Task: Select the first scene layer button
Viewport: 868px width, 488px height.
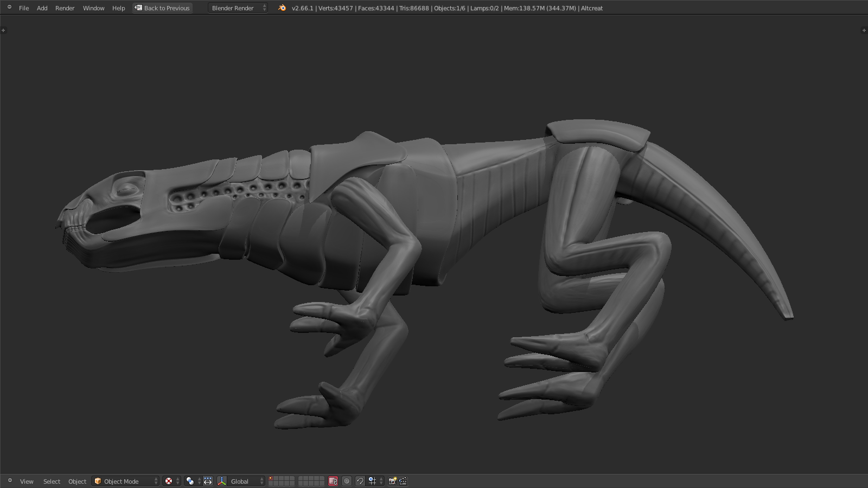Action: pyautogui.click(x=272, y=479)
